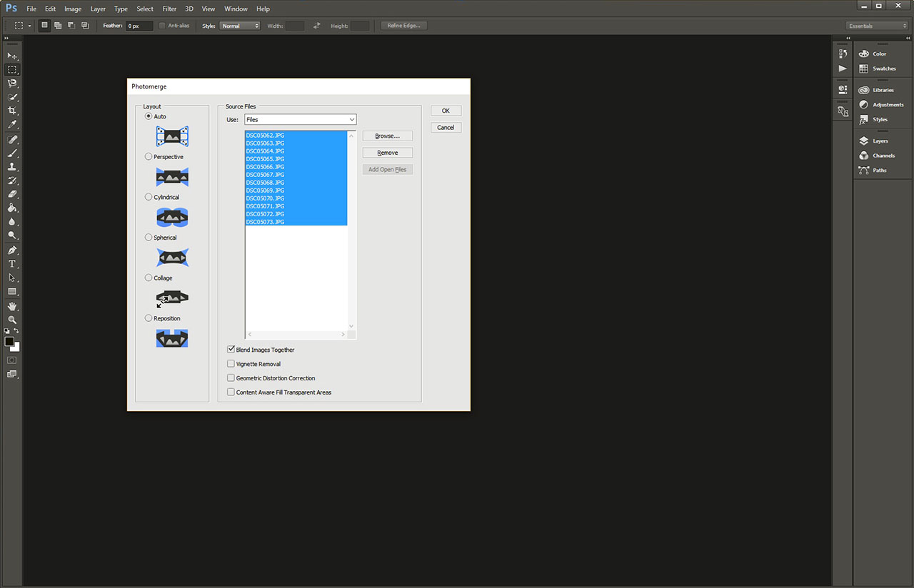Select the Rectangular Marquee tool

click(x=12, y=70)
